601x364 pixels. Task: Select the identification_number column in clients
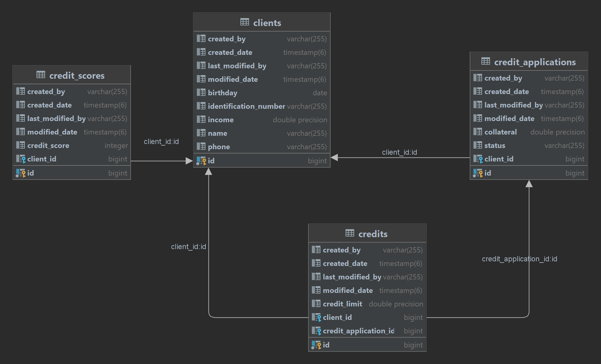(x=246, y=106)
